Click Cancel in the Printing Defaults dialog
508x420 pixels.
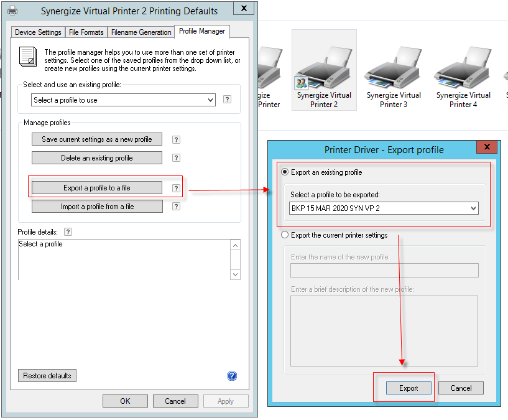point(175,401)
